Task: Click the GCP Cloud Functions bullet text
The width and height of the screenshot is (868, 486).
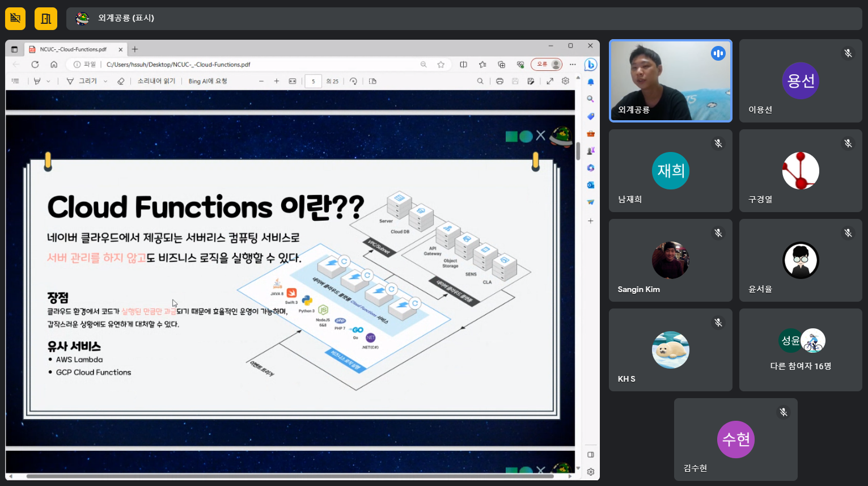Action: click(94, 372)
